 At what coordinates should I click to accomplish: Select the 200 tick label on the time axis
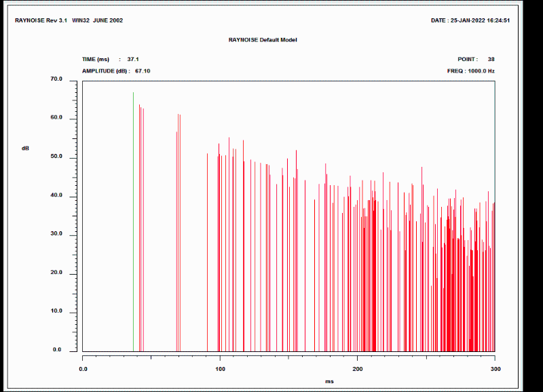coord(357,369)
